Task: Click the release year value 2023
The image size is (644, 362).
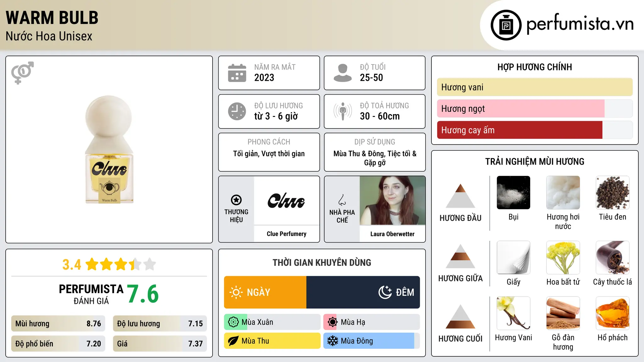Action: click(x=264, y=78)
